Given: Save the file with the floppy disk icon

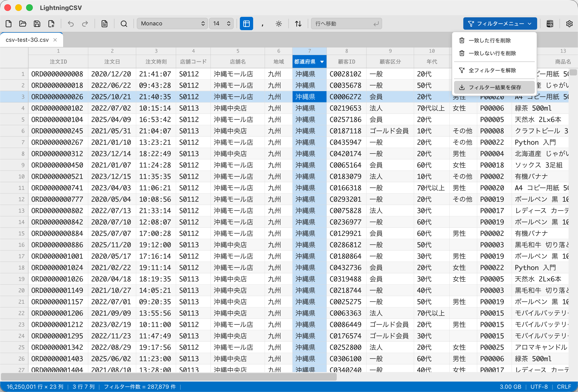Looking at the screenshot, I should tap(37, 24).
